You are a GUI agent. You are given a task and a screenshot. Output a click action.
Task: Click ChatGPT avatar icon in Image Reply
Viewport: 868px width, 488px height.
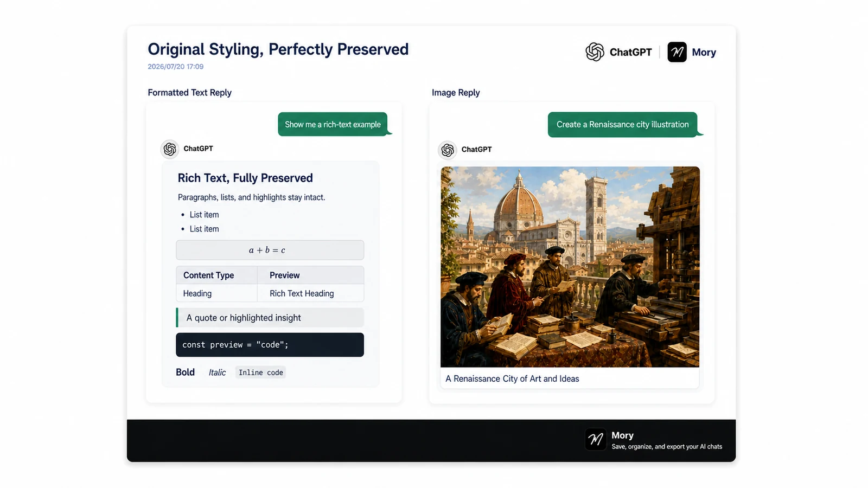click(448, 150)
